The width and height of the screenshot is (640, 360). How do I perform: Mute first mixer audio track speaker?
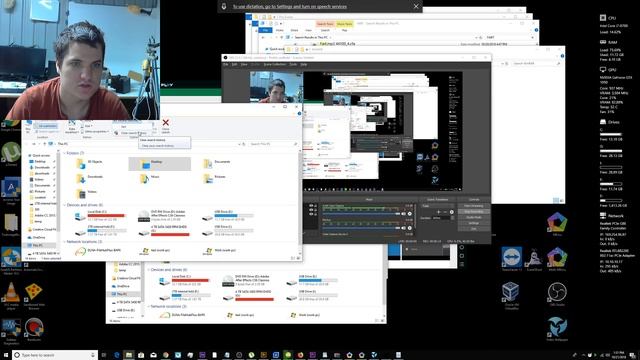point(404,214)
